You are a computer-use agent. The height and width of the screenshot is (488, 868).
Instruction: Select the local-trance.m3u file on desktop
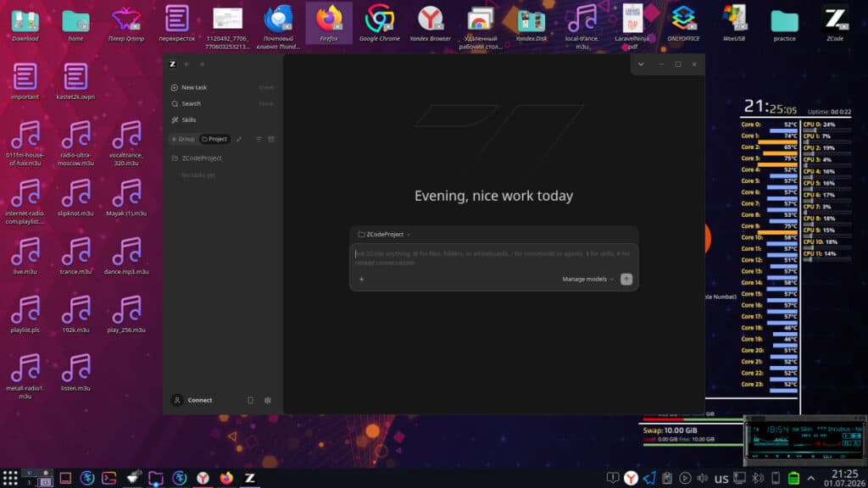click(x=581, y=26)
